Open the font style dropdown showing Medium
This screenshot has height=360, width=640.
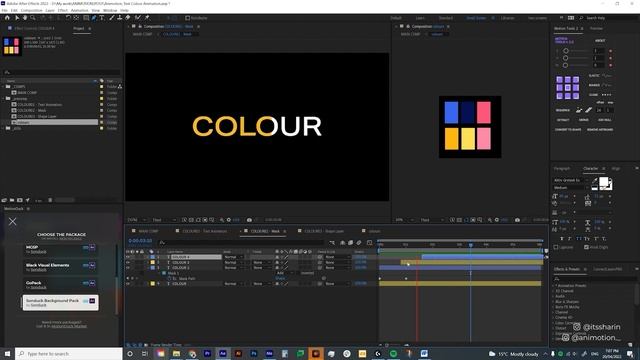pyautogui.click(x=570, y=188)
